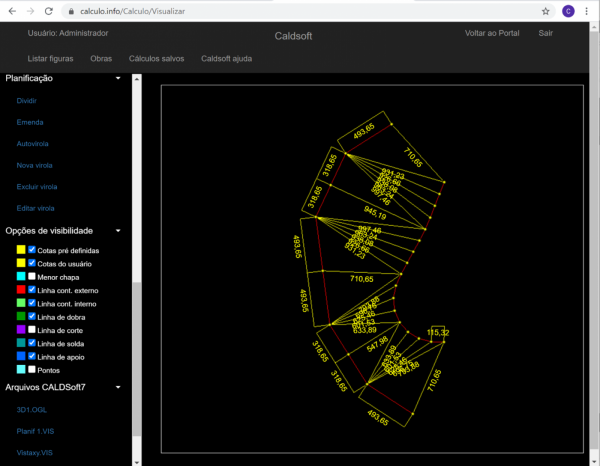Click the browser back arrow
600x466 pixels.
10,11
